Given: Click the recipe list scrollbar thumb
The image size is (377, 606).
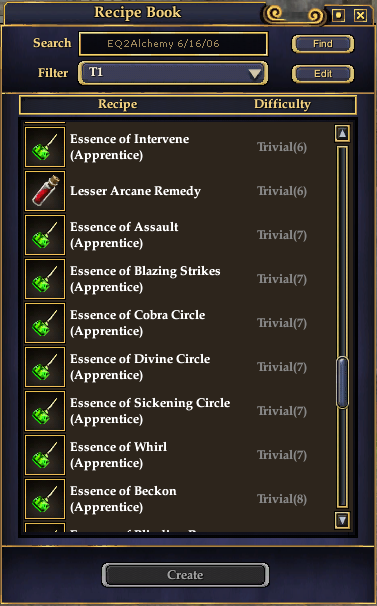Looking at the screenshot, I should pyautogui.click(x=342, y=383).
